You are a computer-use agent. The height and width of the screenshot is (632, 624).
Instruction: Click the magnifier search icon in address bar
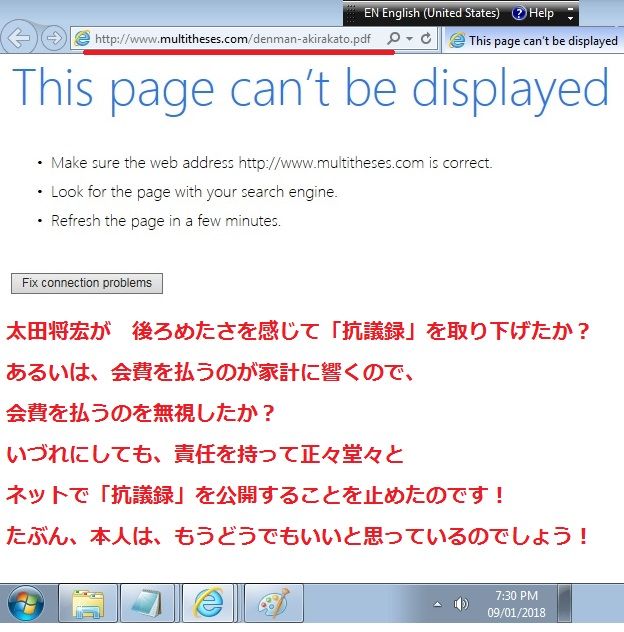[x=393, y=39]
